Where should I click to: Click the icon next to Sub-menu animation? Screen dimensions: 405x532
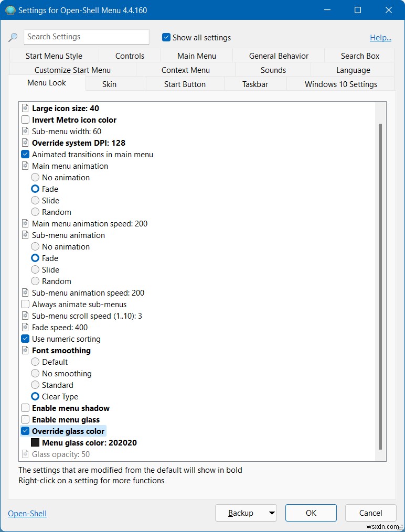click(25, 235)
